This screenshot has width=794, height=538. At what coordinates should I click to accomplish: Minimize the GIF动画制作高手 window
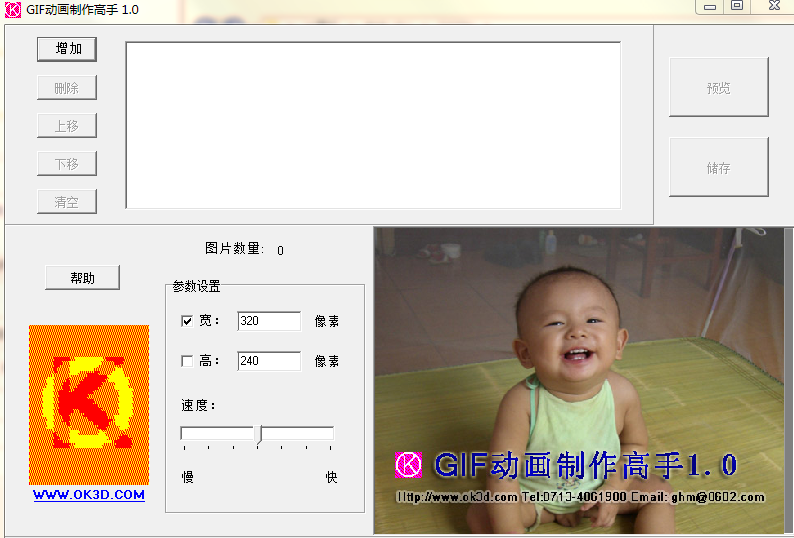click(x=710, y=7)
